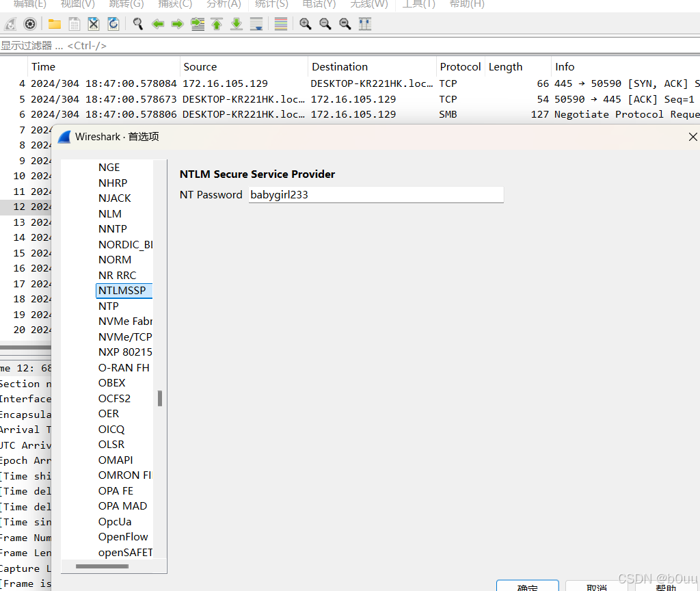The height and width of the screenshot is (591, 700).
Task: Click the display filter input box
Action: [350, 46]
